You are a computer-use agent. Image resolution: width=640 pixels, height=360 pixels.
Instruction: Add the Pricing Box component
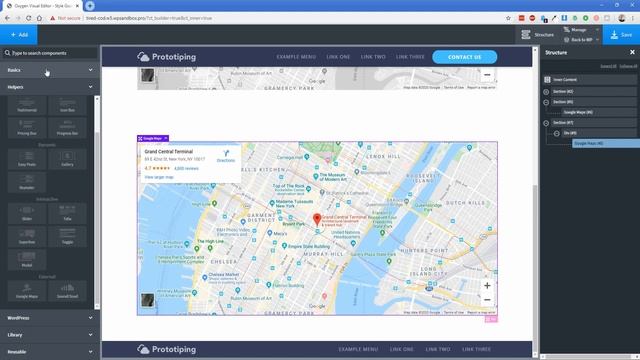click(27, 128)
